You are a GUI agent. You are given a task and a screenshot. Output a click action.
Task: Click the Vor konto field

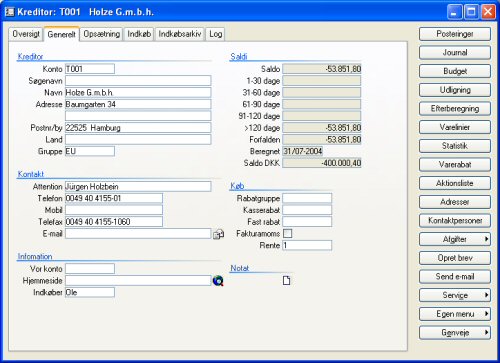pos(90,268)
